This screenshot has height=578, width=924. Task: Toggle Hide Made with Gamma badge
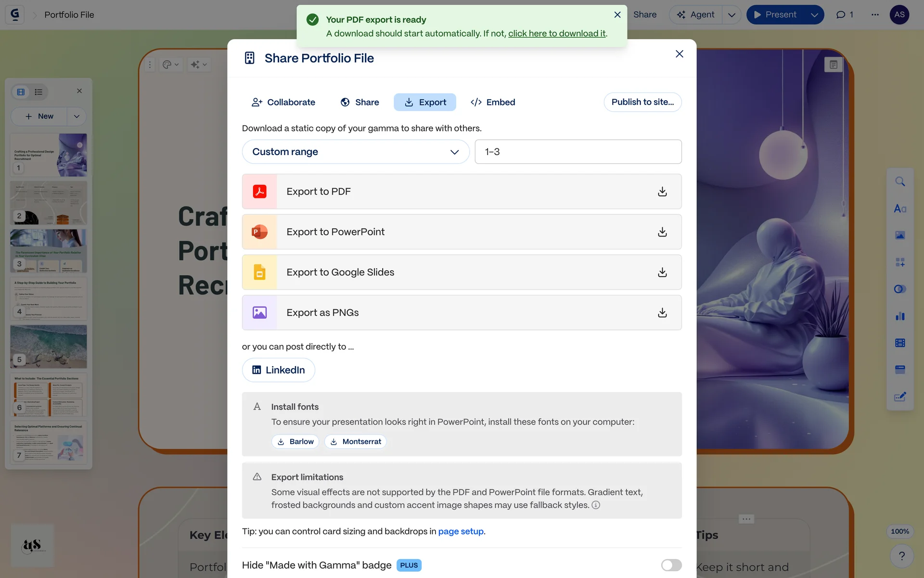[x=671, y=565]
